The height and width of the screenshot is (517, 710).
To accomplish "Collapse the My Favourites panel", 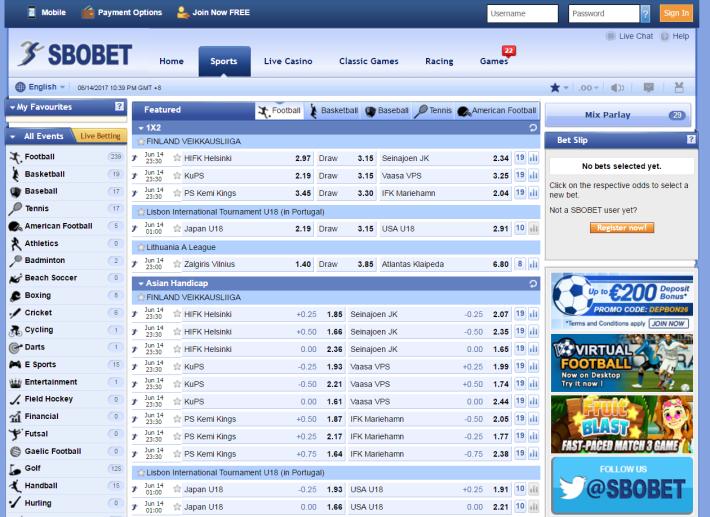I will point(13,108).
